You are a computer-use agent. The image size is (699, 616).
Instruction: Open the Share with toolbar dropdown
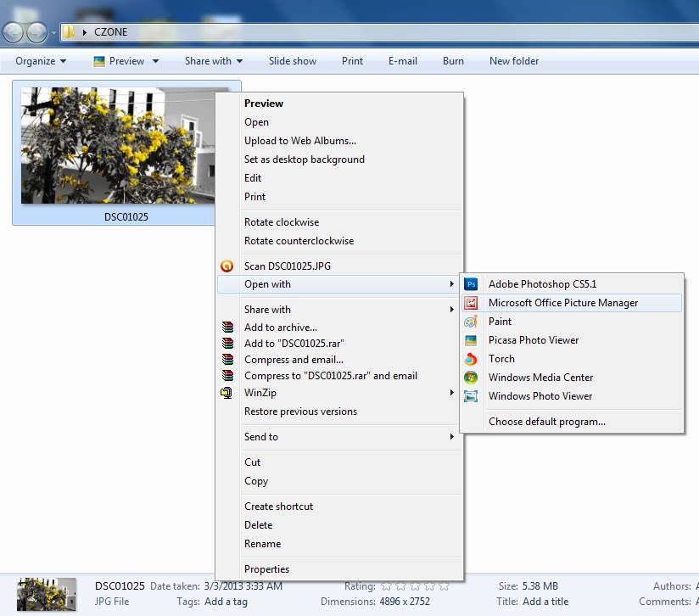click(x=214, y=61)
